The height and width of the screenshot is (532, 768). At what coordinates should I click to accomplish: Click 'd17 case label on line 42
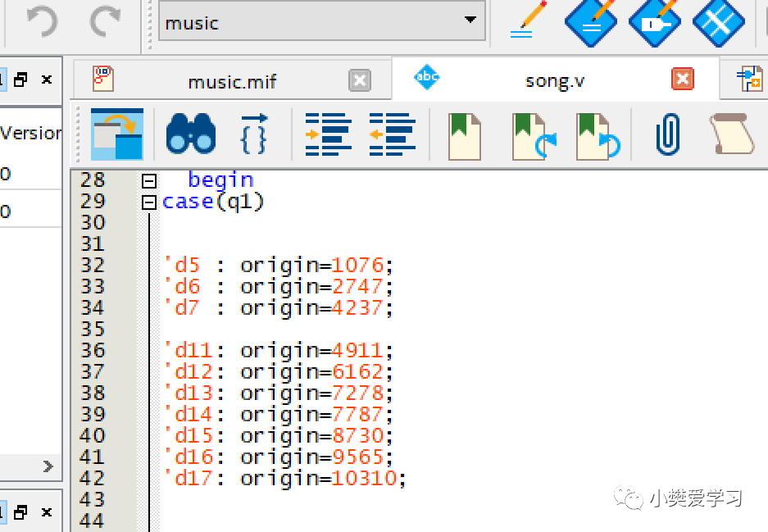pyautogui.click(x=188, y=478)
